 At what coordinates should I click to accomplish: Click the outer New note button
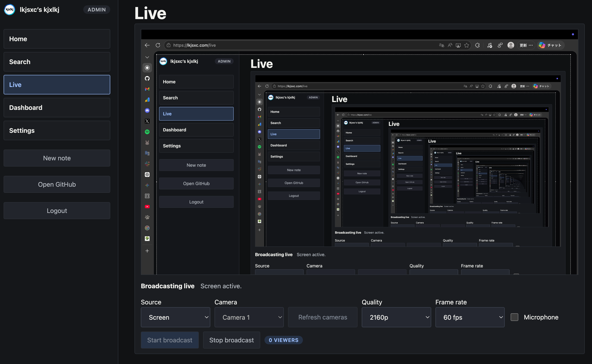(x=57, y=158)
